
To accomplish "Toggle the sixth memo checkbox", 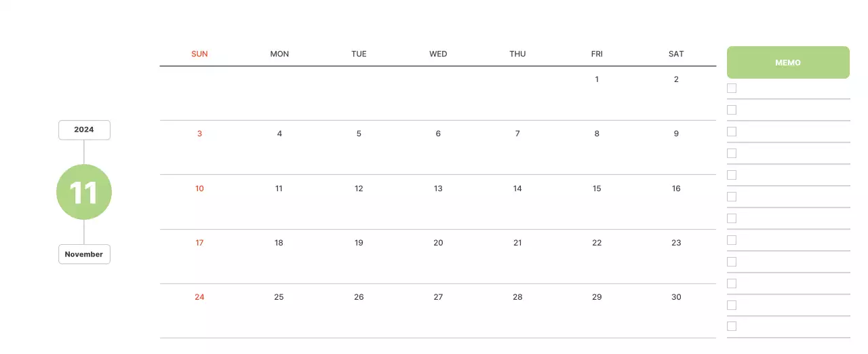I will (x=732, y=197).
